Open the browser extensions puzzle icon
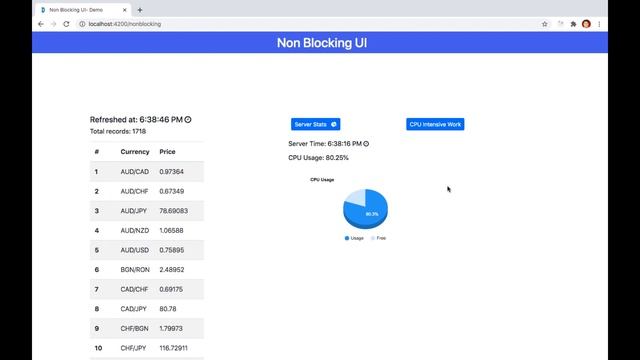This screenshot has width=640, height=360. (x=573, y=24)
